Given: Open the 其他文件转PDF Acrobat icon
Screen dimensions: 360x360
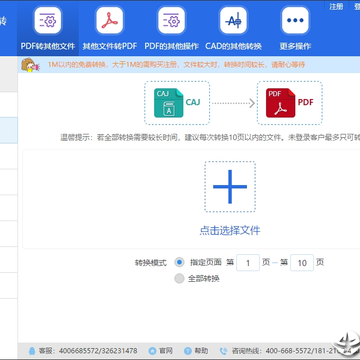Looking at the screenshot, I should [110, 21].
